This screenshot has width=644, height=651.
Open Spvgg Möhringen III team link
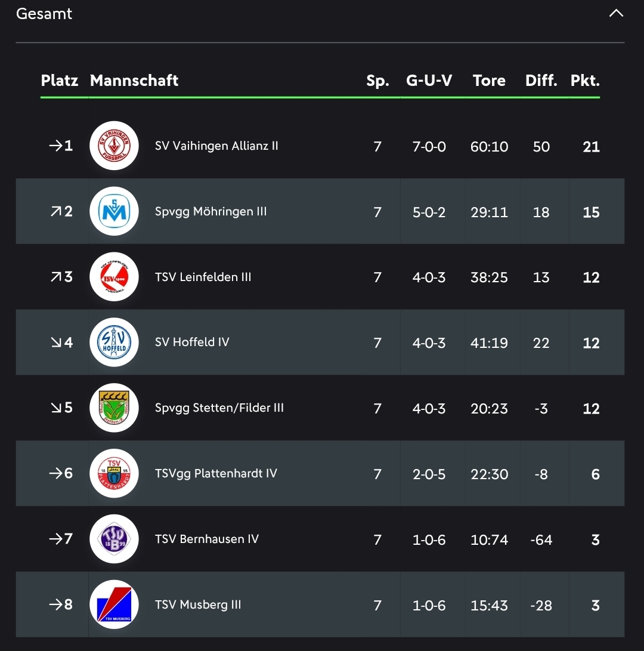click(210, 212)
